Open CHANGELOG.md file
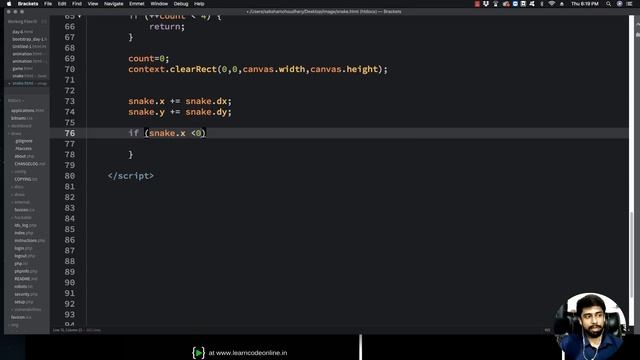The image size is (640, 360). coord(29,164)
